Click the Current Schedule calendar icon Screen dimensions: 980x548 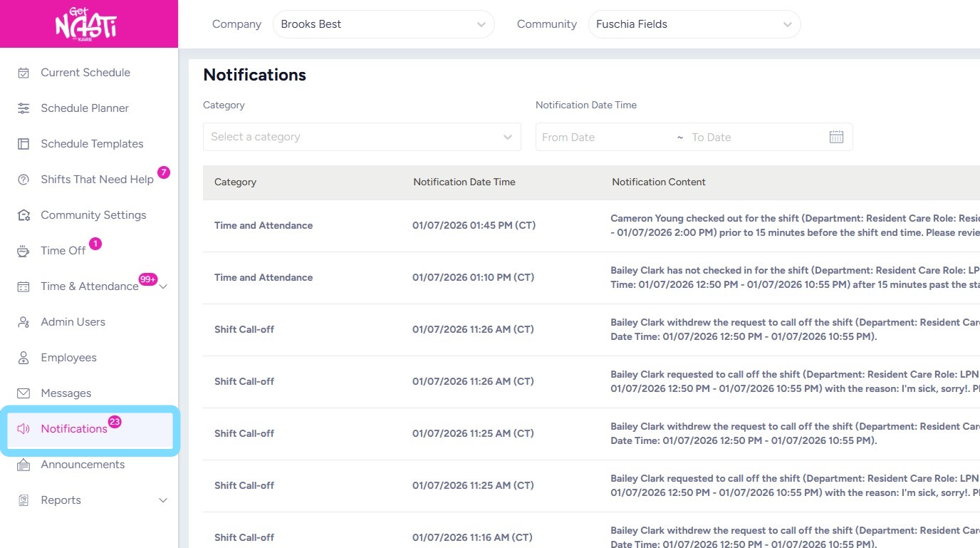click(24, 73)
